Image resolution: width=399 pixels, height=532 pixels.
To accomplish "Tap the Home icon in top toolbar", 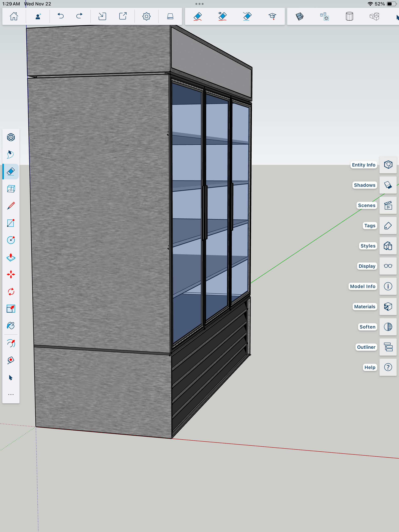I will tap(14, 16).
